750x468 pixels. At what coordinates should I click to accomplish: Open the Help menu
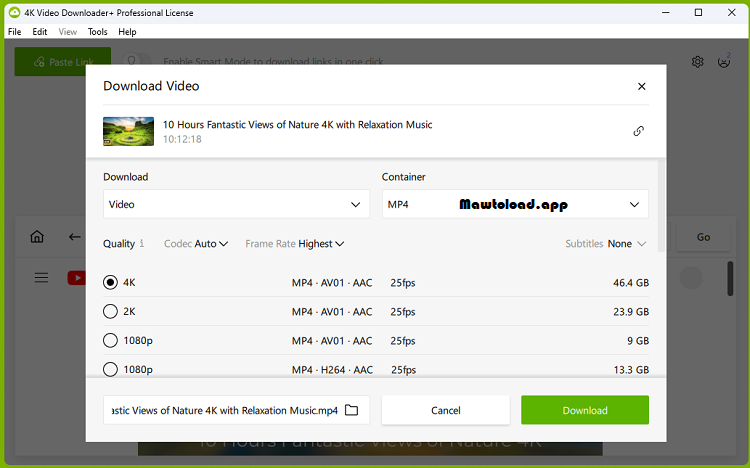tap(127, 32)
